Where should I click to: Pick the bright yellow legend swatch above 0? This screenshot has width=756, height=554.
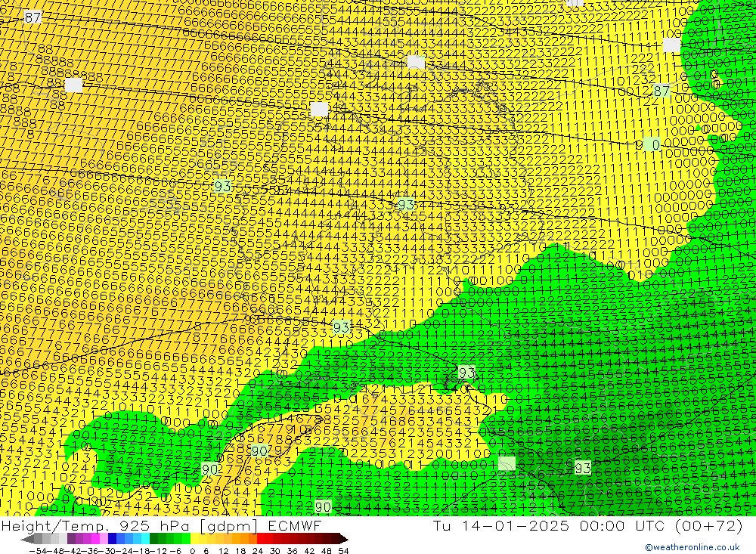[194, 539]
